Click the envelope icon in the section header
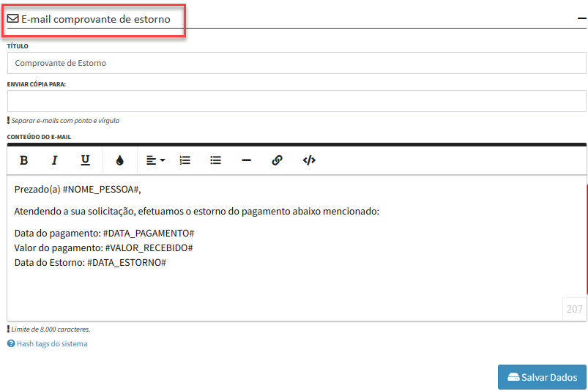The width and height of the screenshot is (588, 391). pos(13,19)
